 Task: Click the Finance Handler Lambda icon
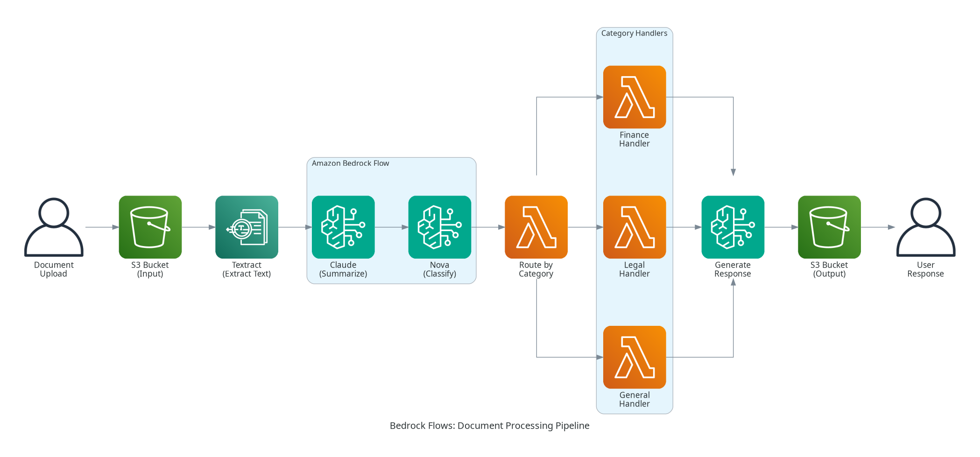634,97
